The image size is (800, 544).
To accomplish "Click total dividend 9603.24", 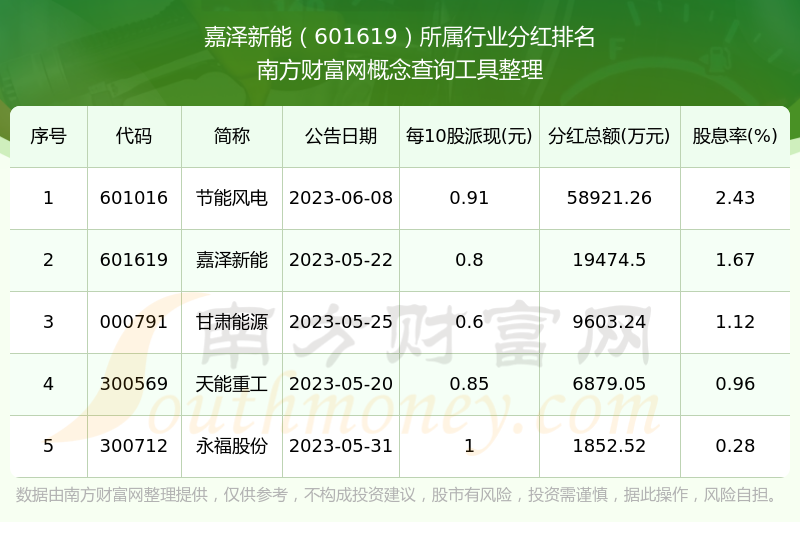I will [x=609, y=322].
